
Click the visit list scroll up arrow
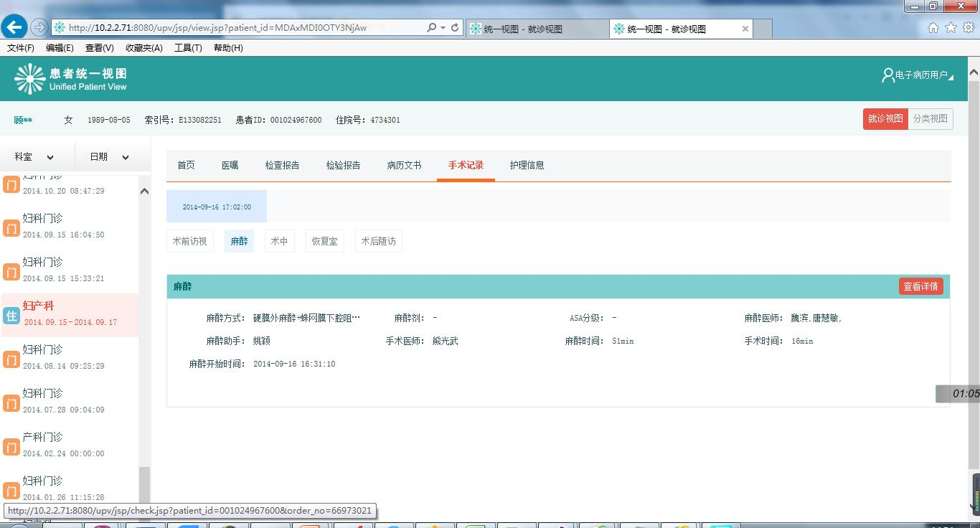click(x=144, y=192)
